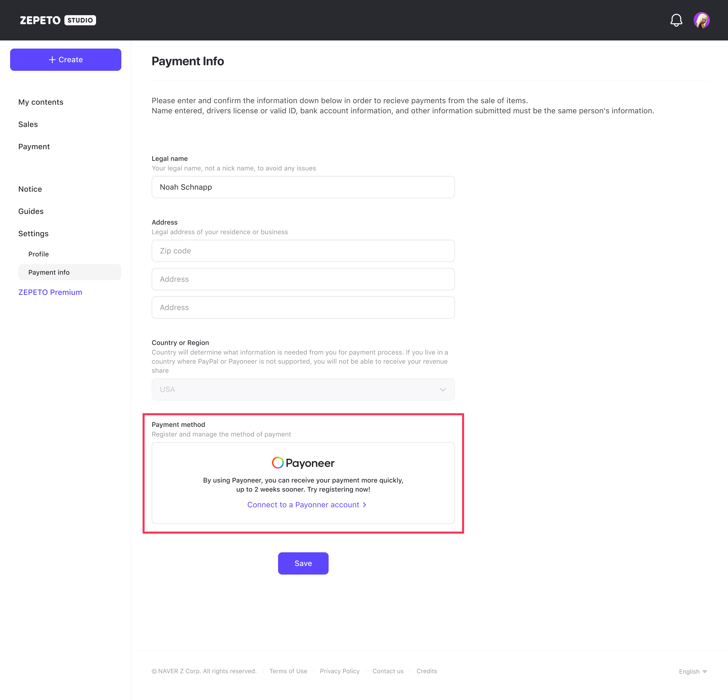Click Connect to a Payonner account link

(x=307, y=505)
